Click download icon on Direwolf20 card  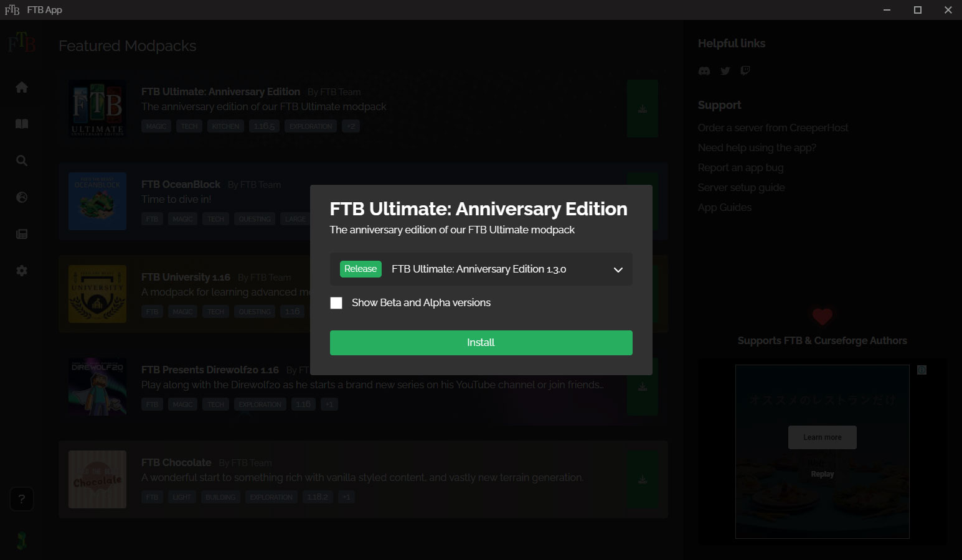tap(643, 387)
